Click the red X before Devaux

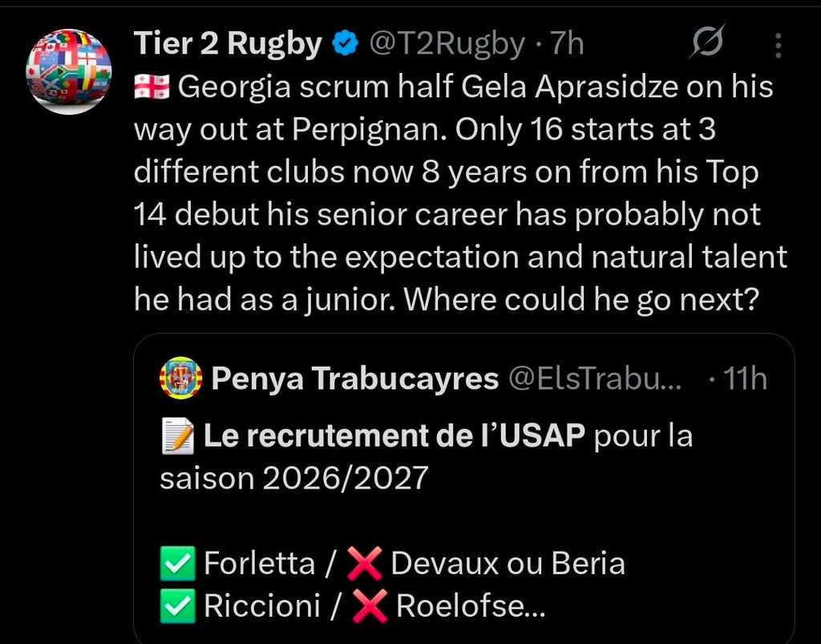[x=365, y=564]
